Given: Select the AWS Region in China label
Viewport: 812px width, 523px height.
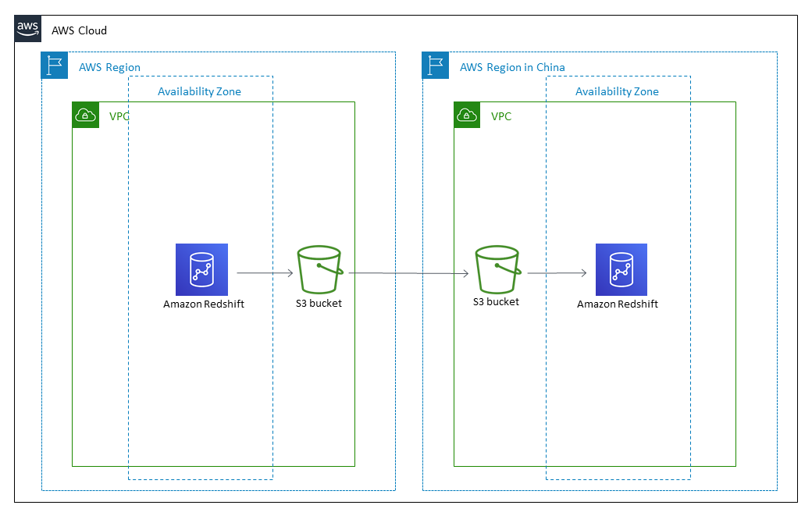Looking at the screenshot, I should pyautogui.click(x=511, y=67).
